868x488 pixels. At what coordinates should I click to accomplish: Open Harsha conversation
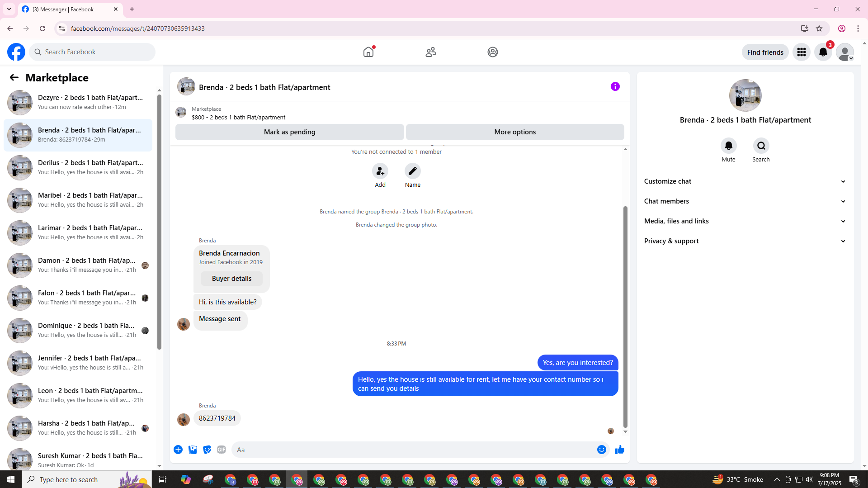click(x=78, y=428)
